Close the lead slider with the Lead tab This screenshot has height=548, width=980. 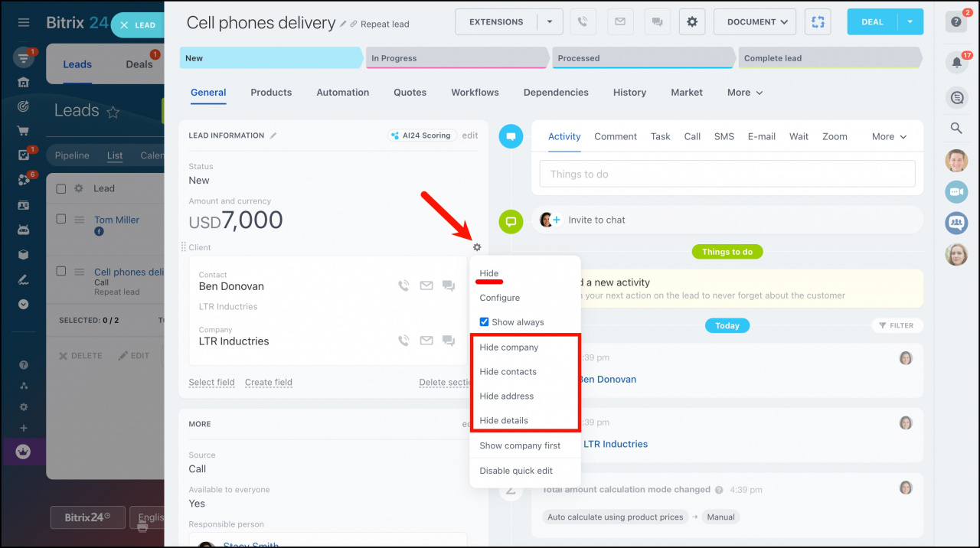tap(139, 25)
